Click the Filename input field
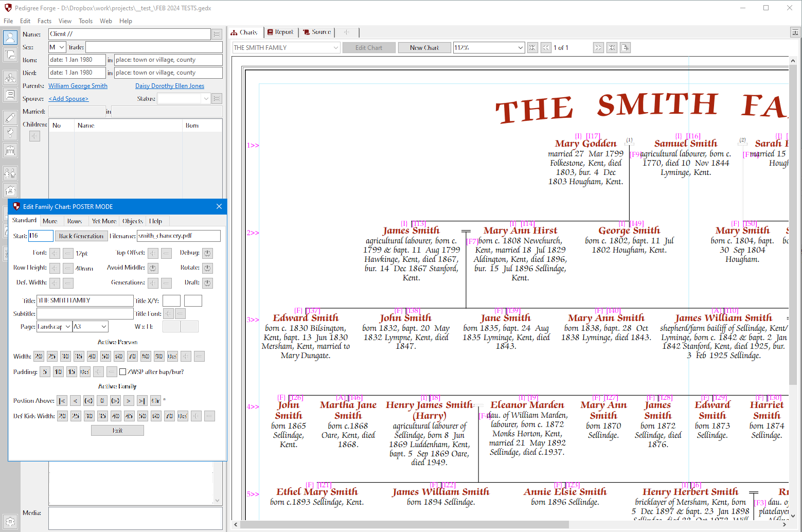 179,236
